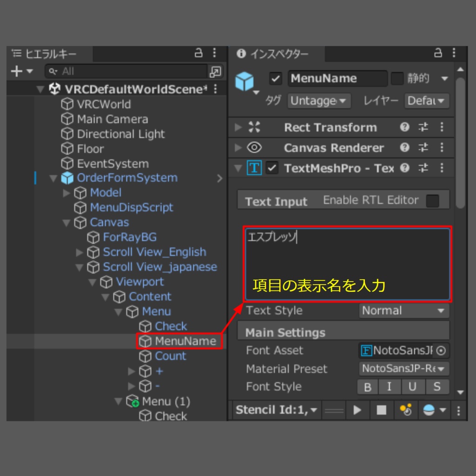
Task: Open the Untagged tag dropdown
Action: (x=319, y=101)
